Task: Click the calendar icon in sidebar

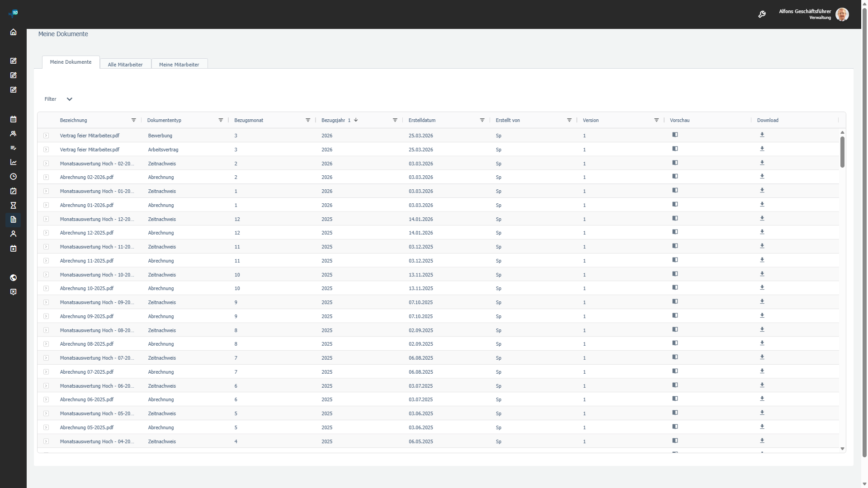Action: coord(13,119)
